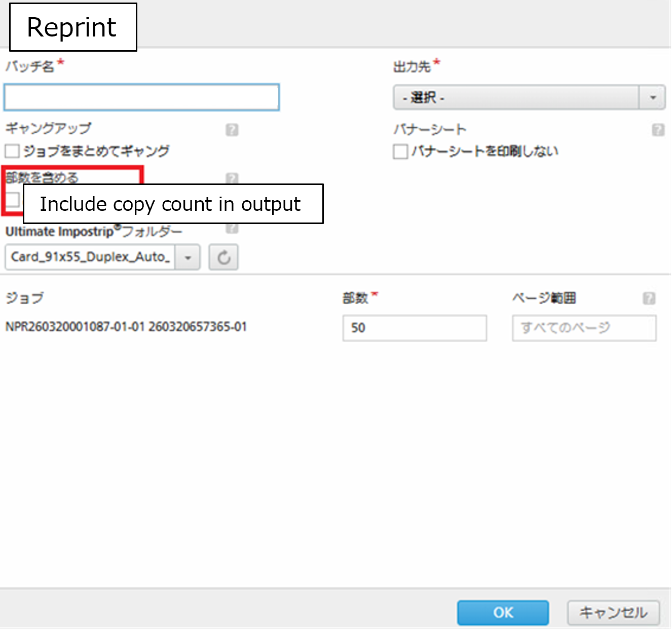
Task: Open the help icon next to バナーシート
Action: click(x=658, y=130)
